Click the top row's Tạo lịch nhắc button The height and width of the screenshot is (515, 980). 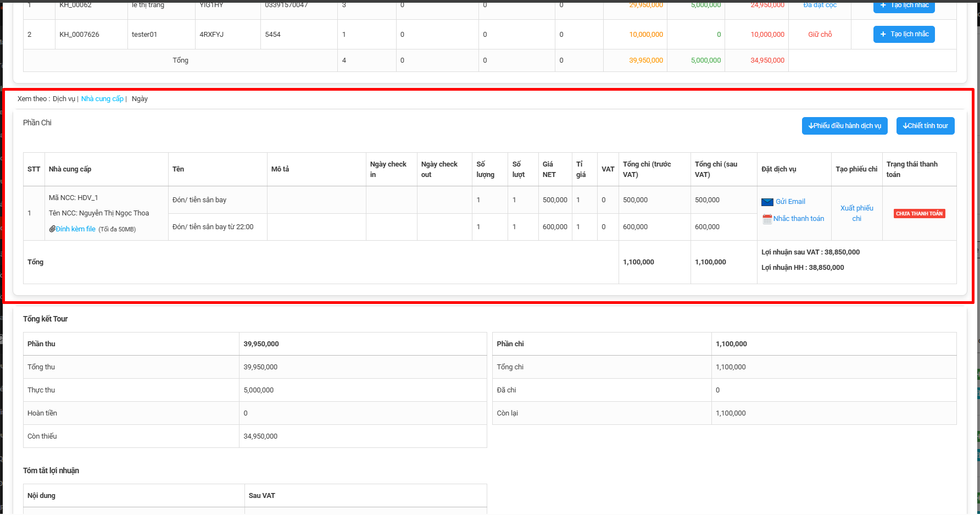pyautogui.click(x=904, y=5)
